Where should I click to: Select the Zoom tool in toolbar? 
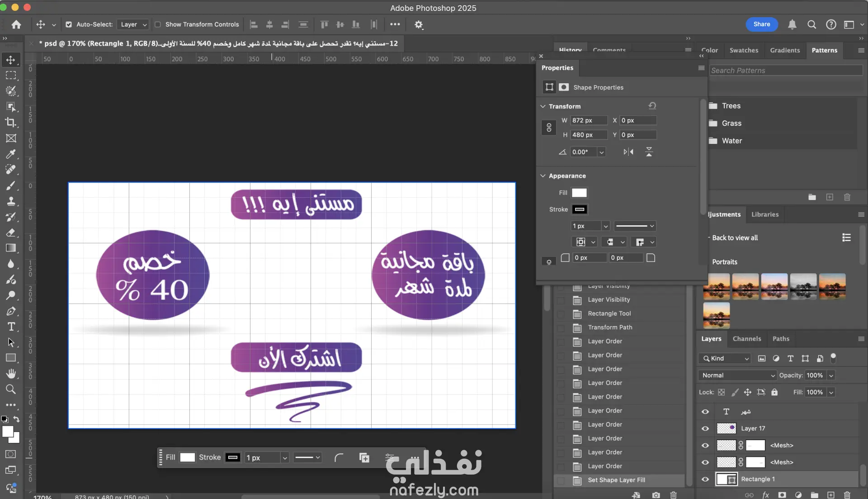click(11, 389)
